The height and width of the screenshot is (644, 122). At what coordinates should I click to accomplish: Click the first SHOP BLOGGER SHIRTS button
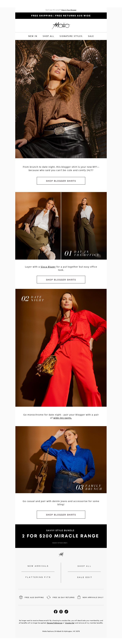61,181
